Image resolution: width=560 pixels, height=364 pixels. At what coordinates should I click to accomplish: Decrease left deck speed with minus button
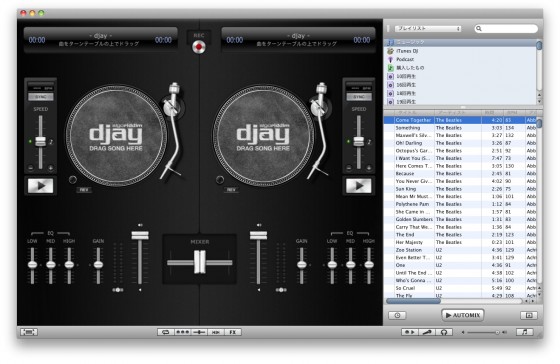(31, 167)
